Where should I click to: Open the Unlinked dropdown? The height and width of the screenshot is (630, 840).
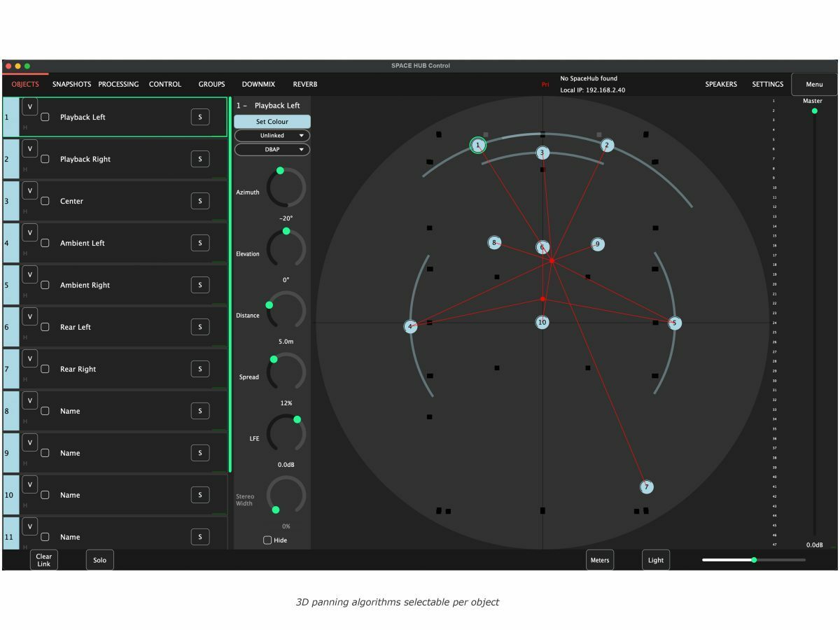click(272, 136)
